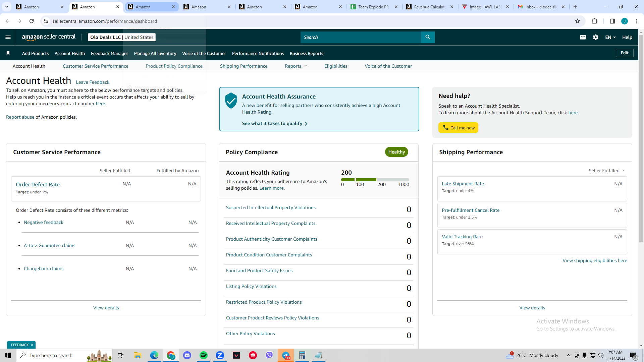The height and width of the screenshot is (362, 644).
Task: Click the Healthy status badge
Action: coord(396,152)
